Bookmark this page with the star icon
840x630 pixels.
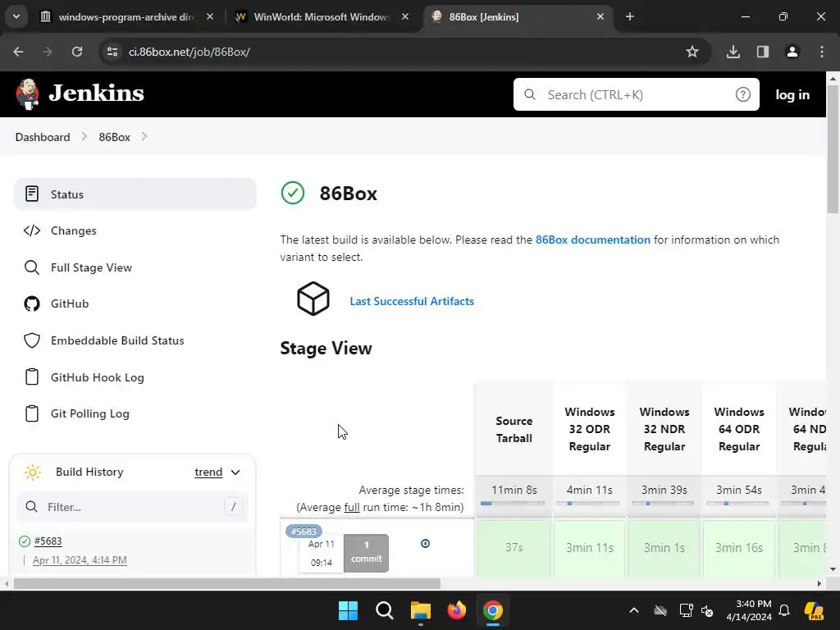(692, 52)
